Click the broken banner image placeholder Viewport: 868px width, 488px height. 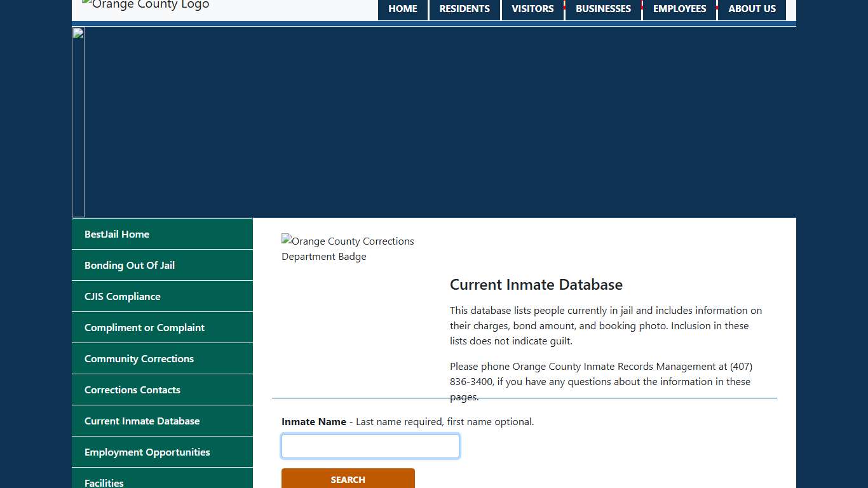click(78, 122)
